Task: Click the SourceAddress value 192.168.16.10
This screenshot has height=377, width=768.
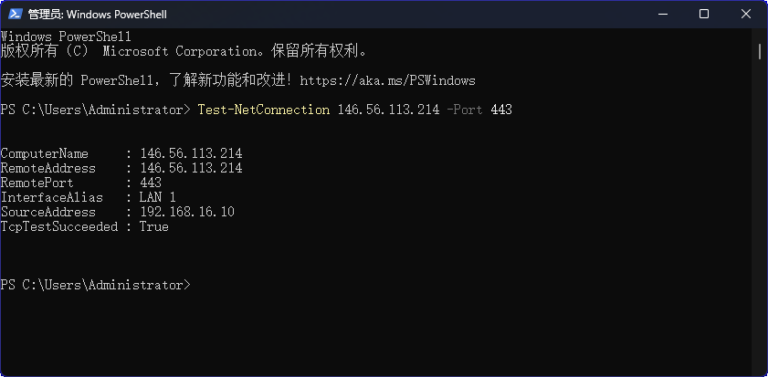Action: [x=187, y=212]
